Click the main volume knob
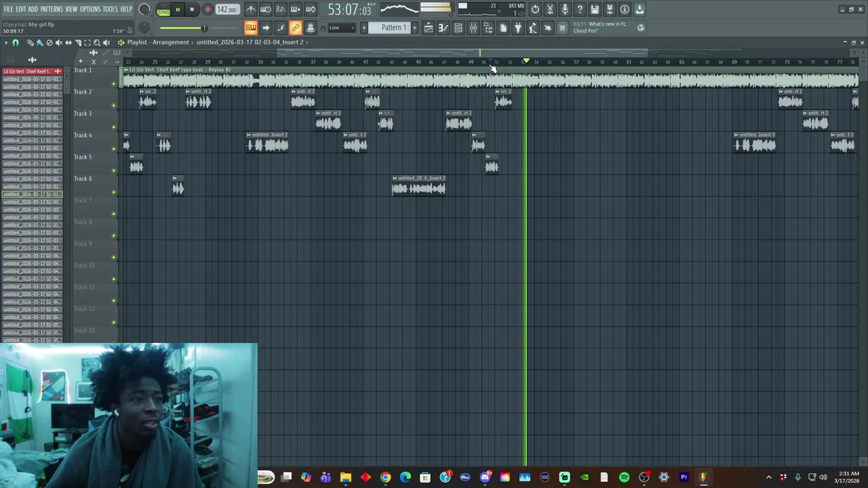This screenshot has height=488, width=868. [144, 9]
